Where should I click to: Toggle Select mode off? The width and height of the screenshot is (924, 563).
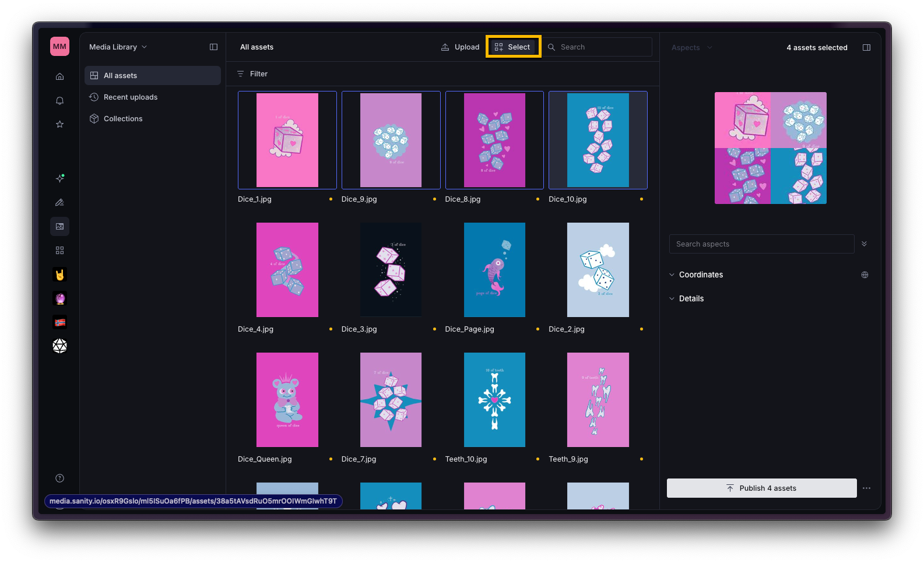512,47
